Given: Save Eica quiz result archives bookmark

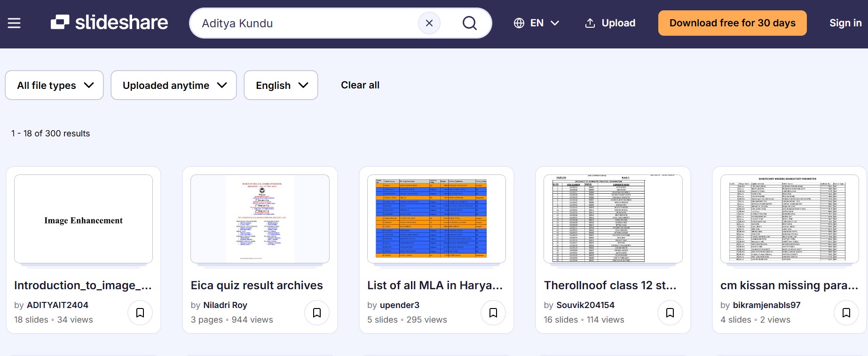Looking at the screenshot, I should pos(317,313).
